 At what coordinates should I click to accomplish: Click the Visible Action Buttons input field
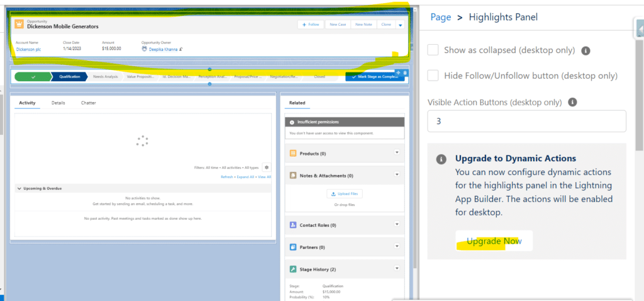(526, 121)
